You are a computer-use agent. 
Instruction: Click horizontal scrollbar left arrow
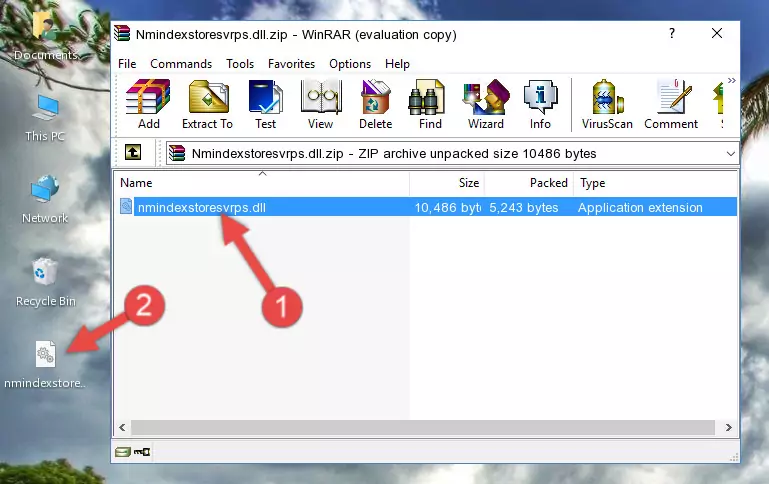coord(123,428)
